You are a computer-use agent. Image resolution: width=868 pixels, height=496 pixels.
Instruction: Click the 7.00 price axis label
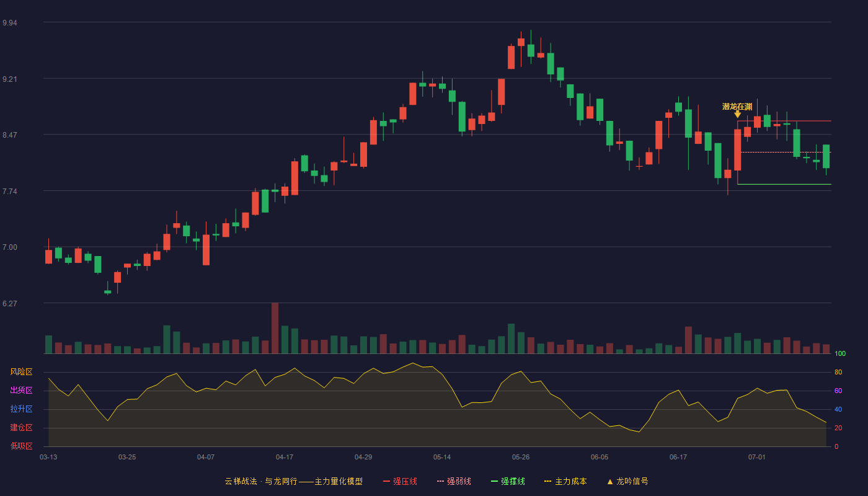click(x=10, y=247)
